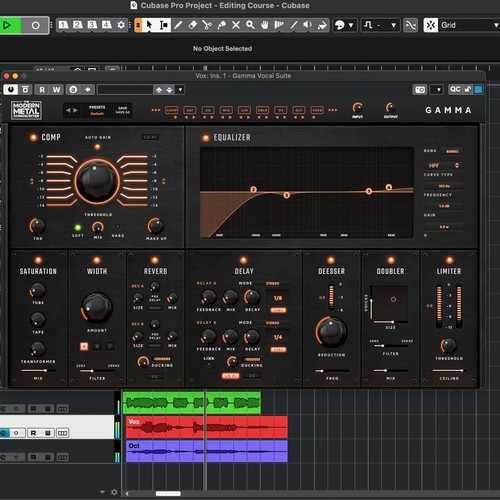Click the QC quick controls button

[x=455, y=89]
